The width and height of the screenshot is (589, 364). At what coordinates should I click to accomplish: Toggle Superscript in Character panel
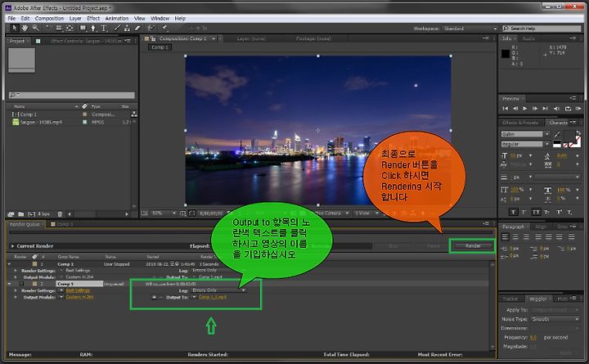(x=560, y=212)
